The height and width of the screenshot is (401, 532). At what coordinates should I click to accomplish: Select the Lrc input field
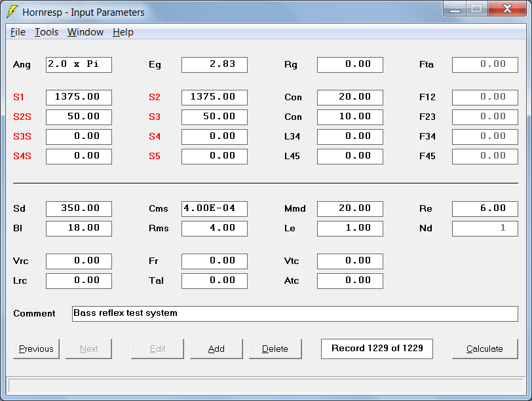click(x=79, y=281)
